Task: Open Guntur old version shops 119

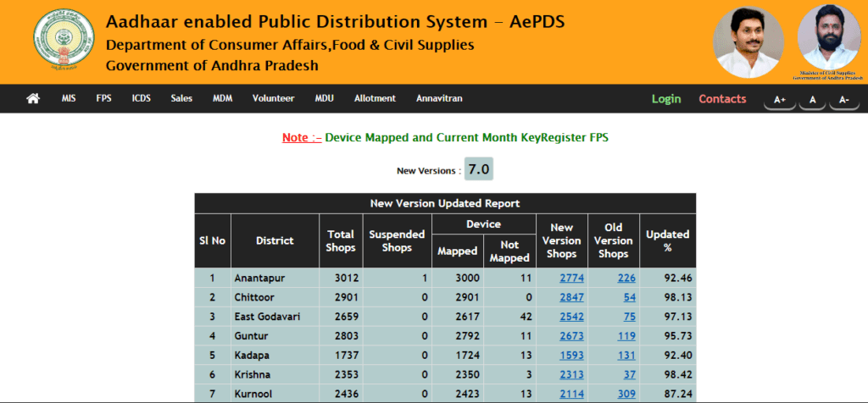Action: (626, 336)
